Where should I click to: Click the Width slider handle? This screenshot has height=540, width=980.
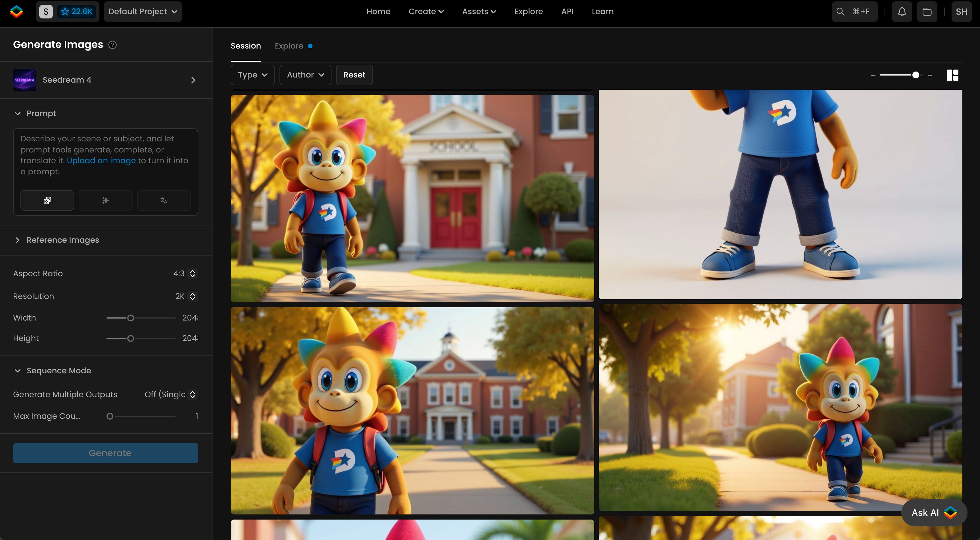pyautogui.click(x=130, y=318)
